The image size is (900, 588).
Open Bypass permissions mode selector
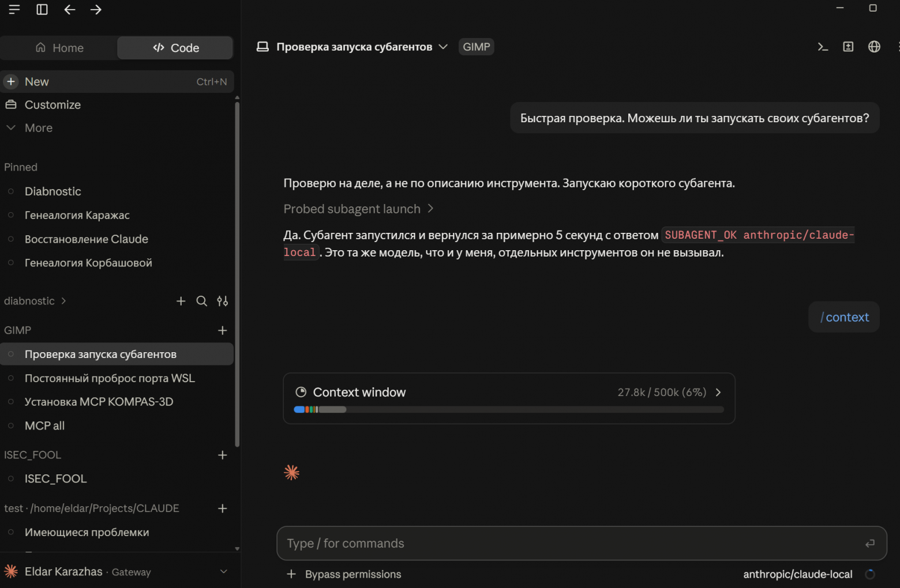pyautogui.click(x=353, y=574)
